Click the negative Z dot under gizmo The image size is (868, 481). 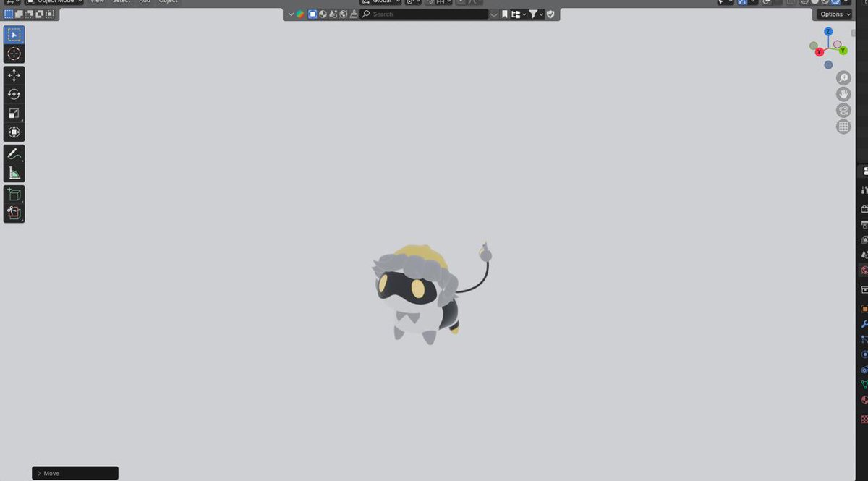click(x=828, y=64)
